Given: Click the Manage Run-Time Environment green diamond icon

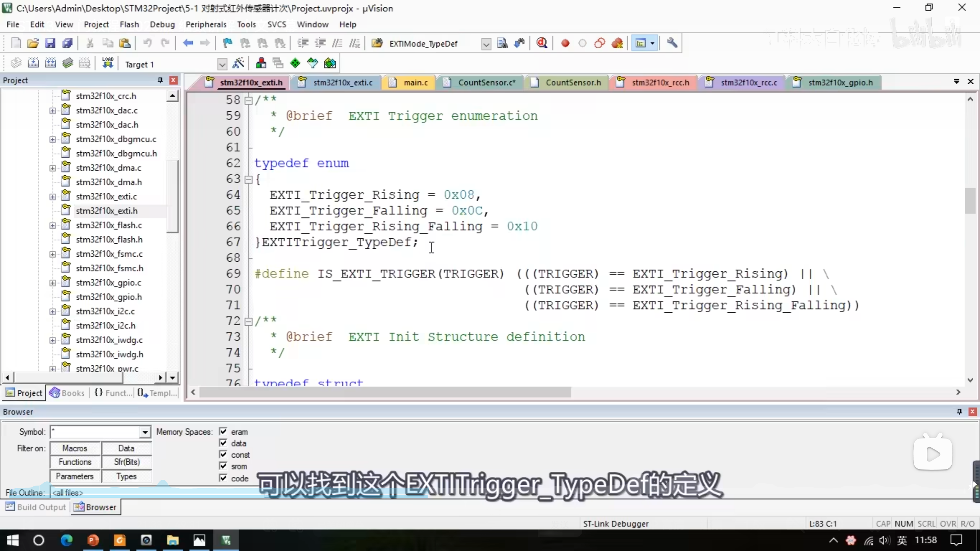Looking at the screenshot, I should (295, 64).
